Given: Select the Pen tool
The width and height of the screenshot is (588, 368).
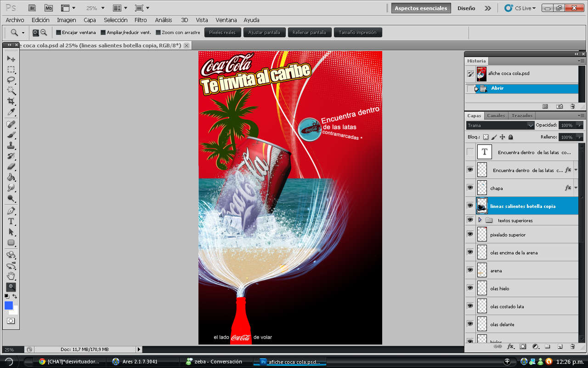Looking at the screenshot, I should (x=11, y=211).
